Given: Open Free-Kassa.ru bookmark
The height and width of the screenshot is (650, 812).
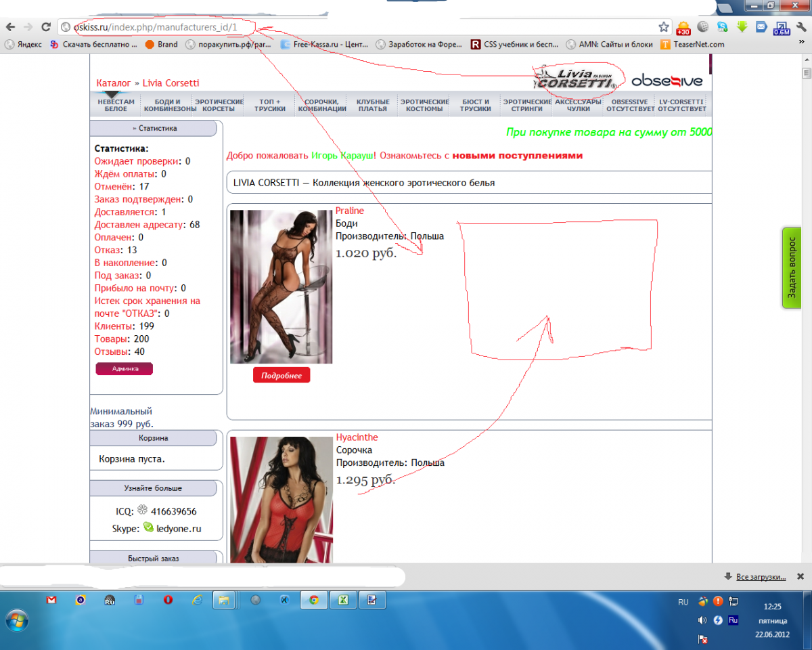Looking at the screenshot, I should 324,44.
